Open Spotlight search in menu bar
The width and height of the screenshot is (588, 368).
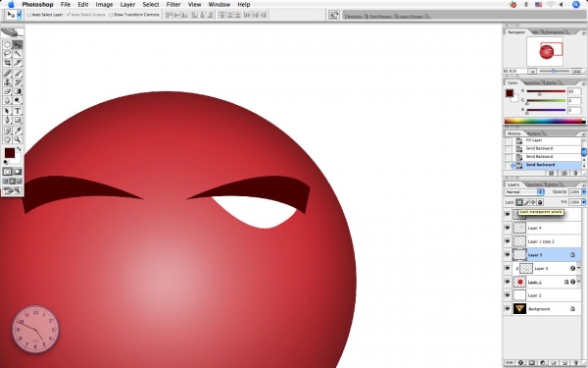coord(576,5)
